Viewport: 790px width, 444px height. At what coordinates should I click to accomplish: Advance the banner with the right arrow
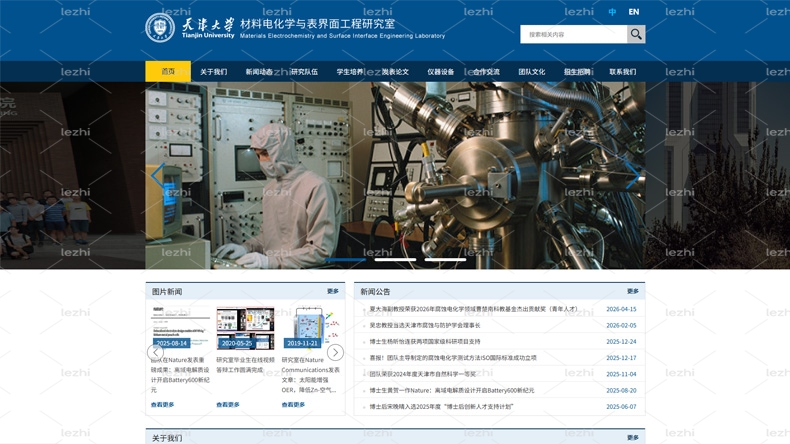633,175
